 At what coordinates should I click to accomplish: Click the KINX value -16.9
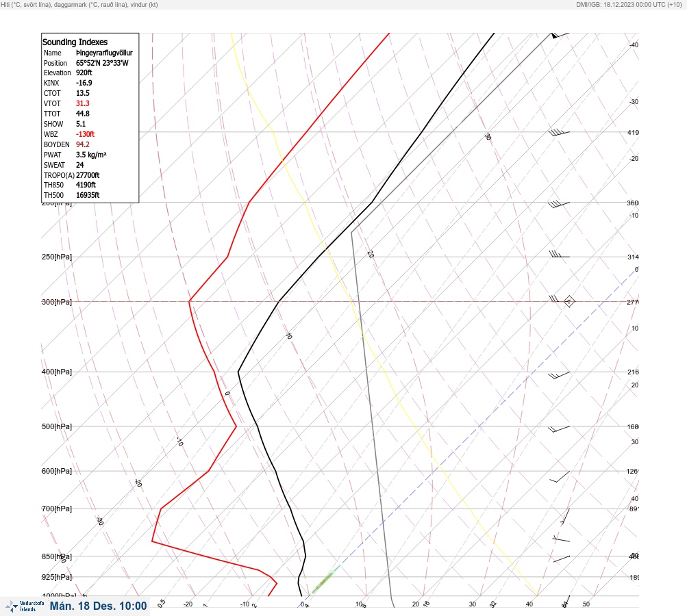point(84,83)
